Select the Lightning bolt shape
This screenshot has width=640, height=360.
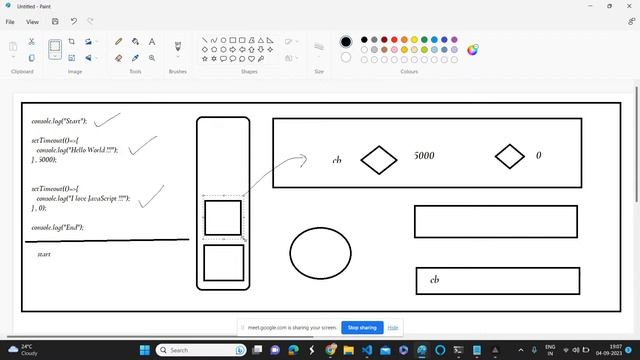[x=261, y=59]
